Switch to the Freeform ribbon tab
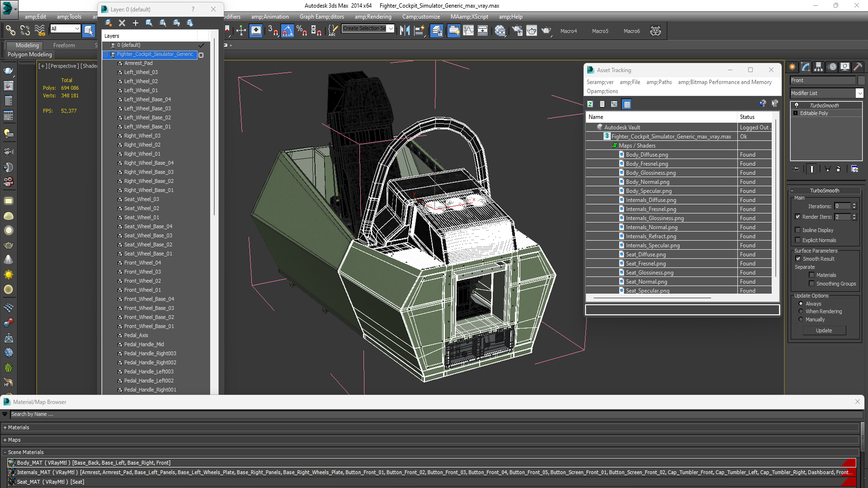 tap(64, 45)
